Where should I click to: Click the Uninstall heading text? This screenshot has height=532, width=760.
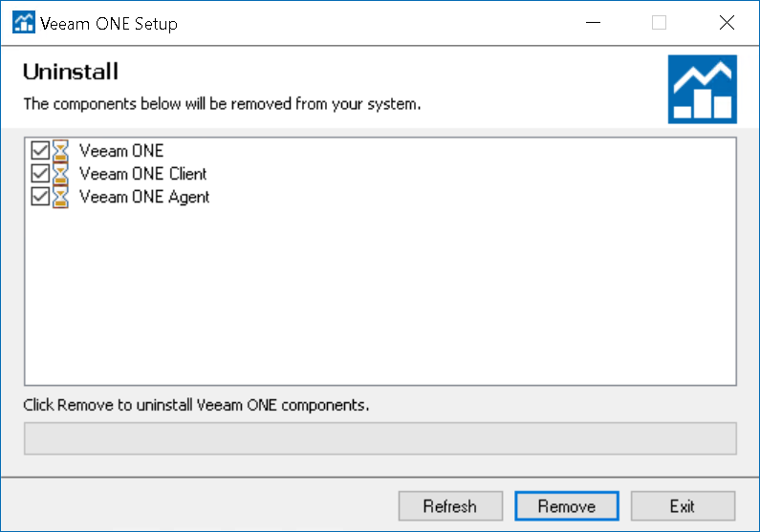[x=71, y=72]
